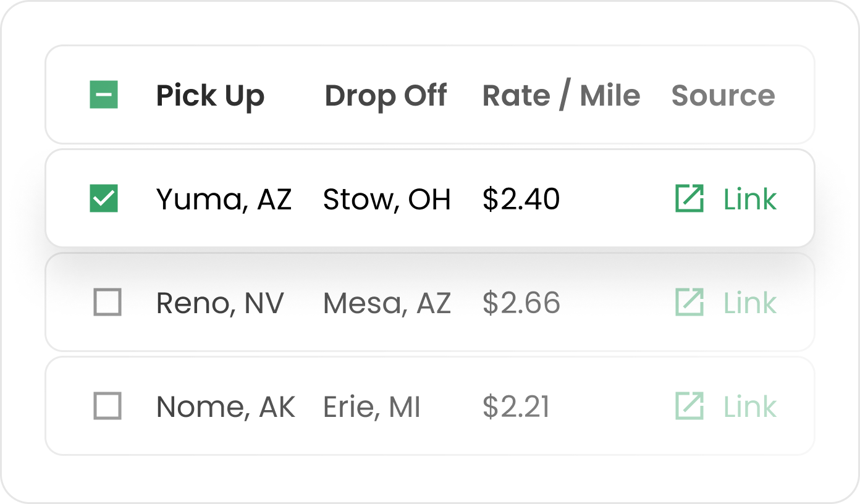
Task: Select the Mesa, AZ drop off cell
Action: click(387, 303)
